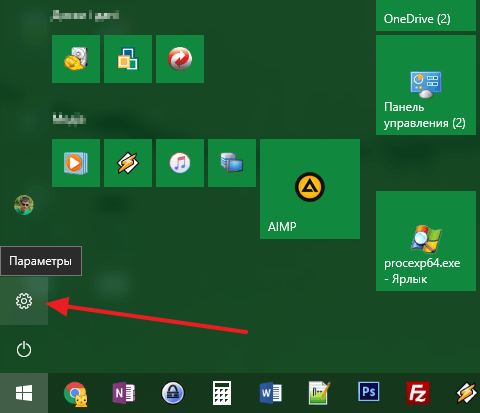Open the OneDrive (2) tile

tap(426, 16)
